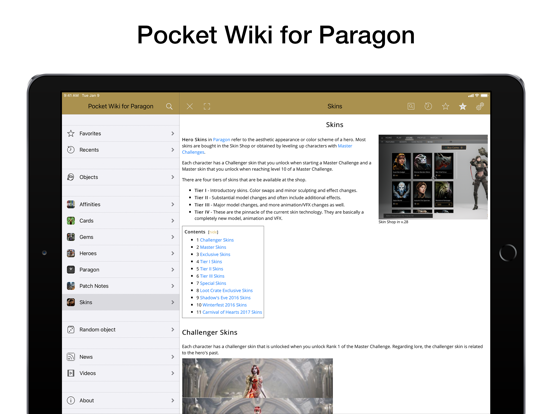Hide the contents box via hide link
This screenshot has width=552, height=414.
(x=213, y=232)
